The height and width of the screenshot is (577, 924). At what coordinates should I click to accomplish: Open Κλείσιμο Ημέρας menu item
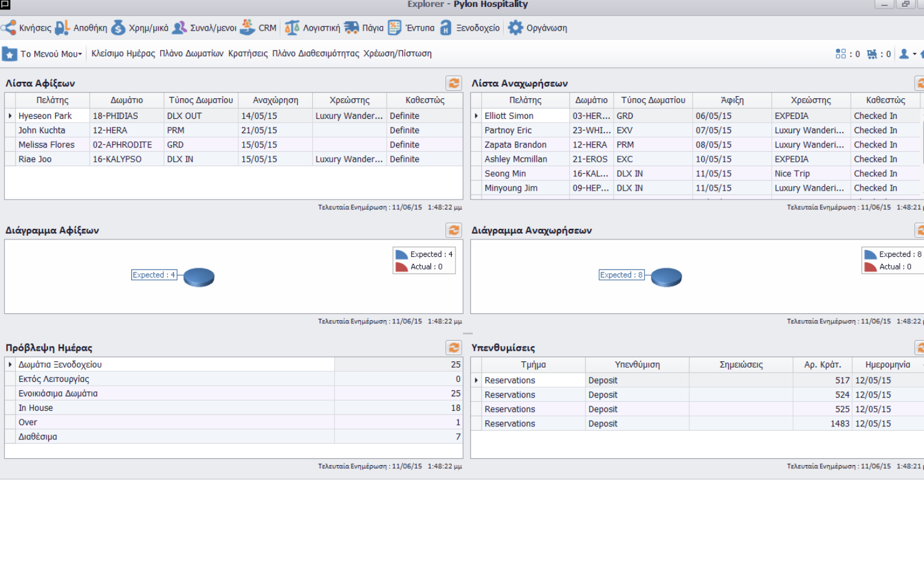123,54
